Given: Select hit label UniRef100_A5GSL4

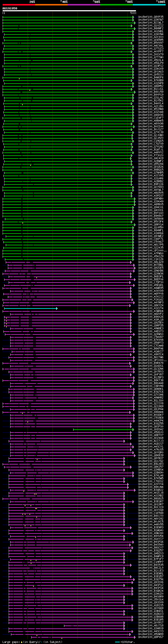Looking at the screenshot, I should [x=151, y=60].
